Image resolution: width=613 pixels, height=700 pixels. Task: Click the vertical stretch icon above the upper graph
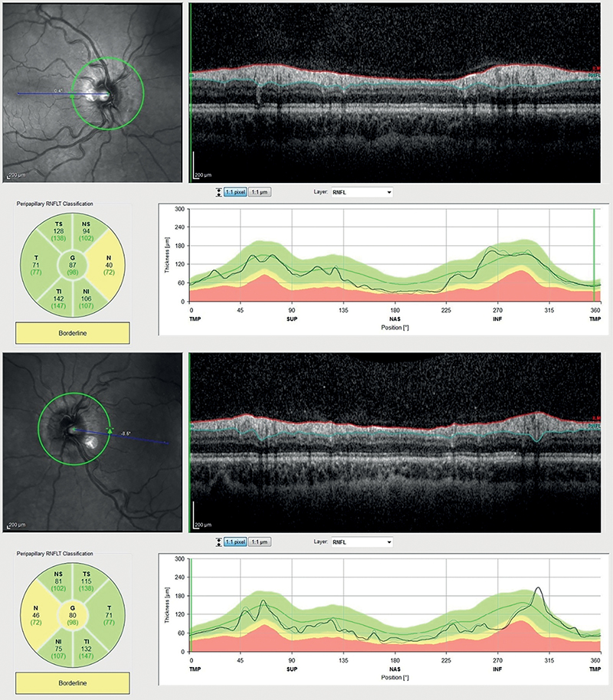219,193
